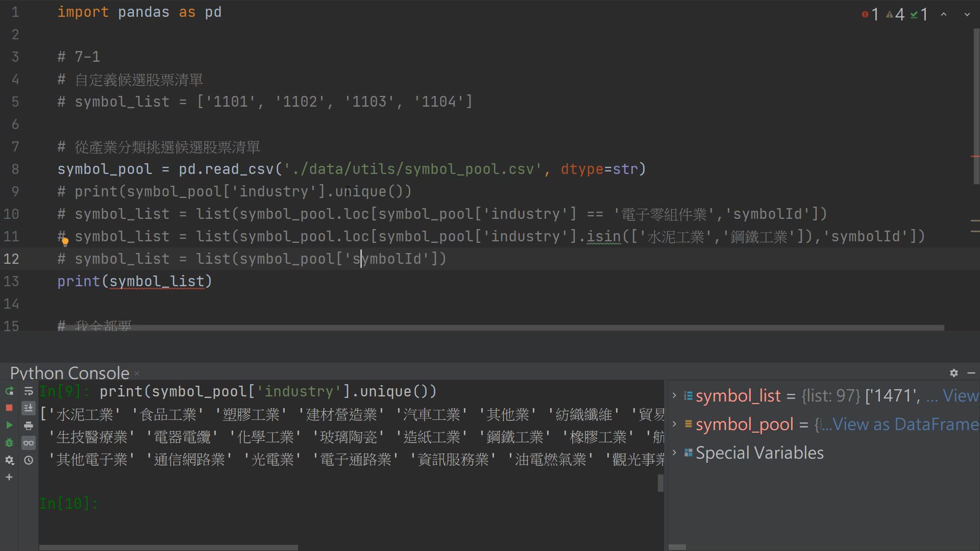Click intention lightbulb on line 11
Screen dimensions: 980x551
(x=65, y=242)
